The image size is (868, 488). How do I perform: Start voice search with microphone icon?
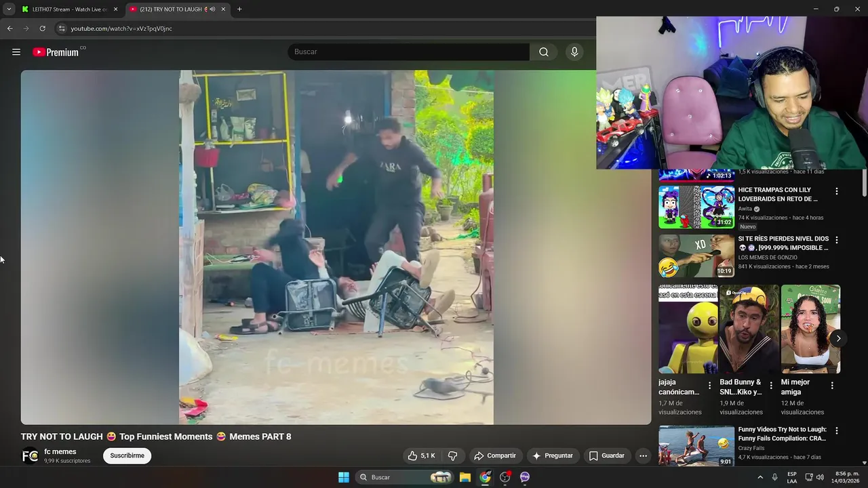click(x=574, y=52)
